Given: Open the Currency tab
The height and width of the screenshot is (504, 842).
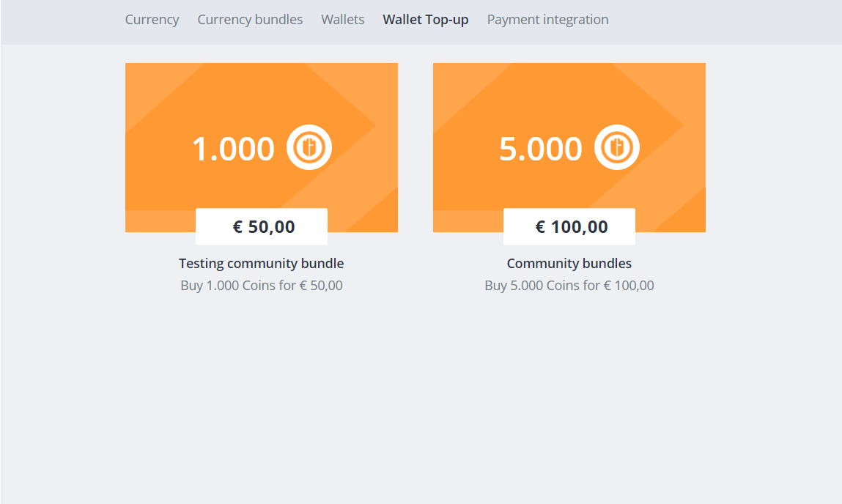Looking at the screenshot, I should coord(152,20).
